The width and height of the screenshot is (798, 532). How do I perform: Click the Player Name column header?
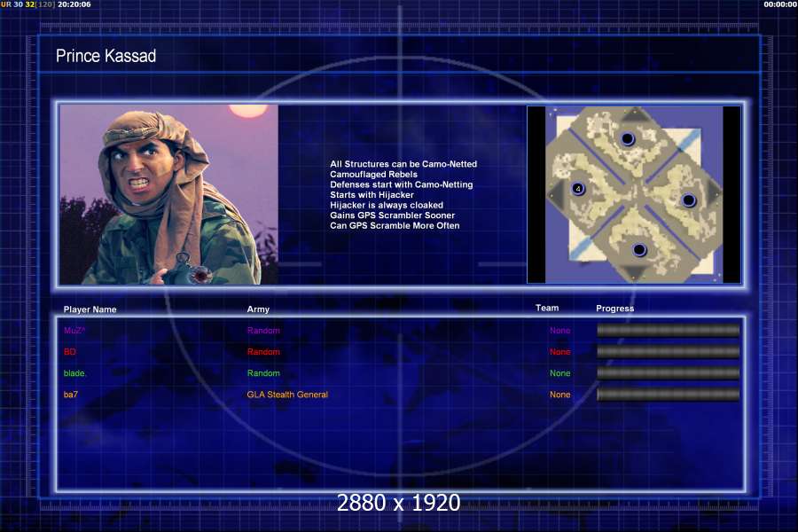[x=90, y=309]
